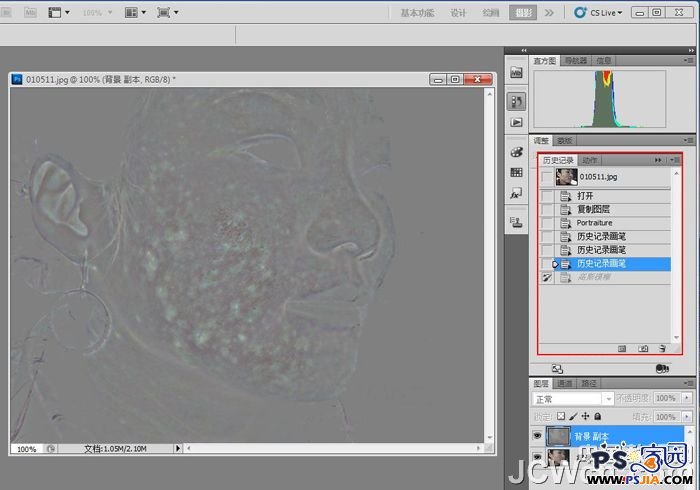This screenshot has height=490, width=700.
Task: Open the Styles fx panel icon
Action: (517, 191)
